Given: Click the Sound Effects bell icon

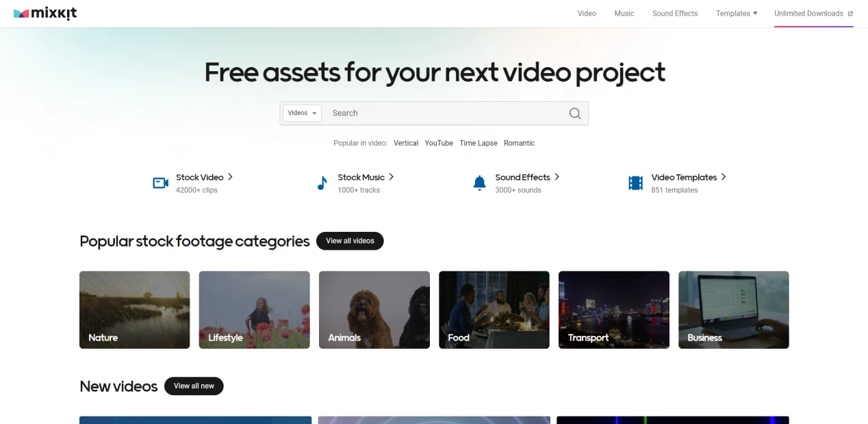Looking at the screenshot, I should (480, 183).
